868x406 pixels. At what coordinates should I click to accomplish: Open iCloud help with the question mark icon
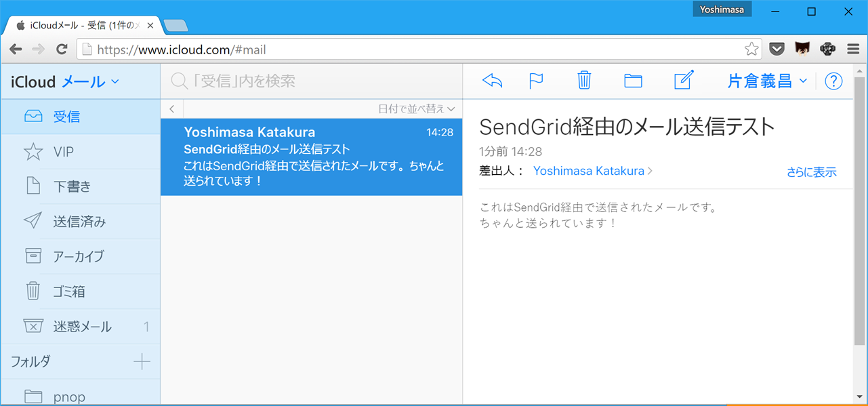click(833, 81)
